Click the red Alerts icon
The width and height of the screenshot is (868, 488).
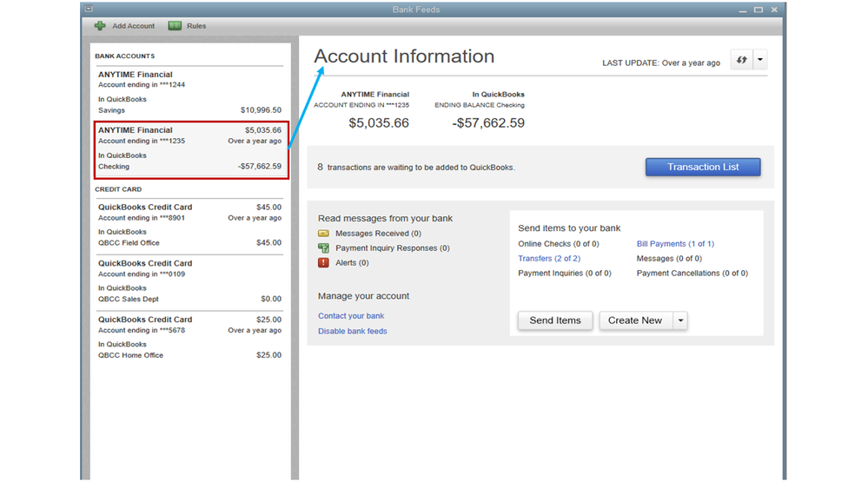point(323,263)
